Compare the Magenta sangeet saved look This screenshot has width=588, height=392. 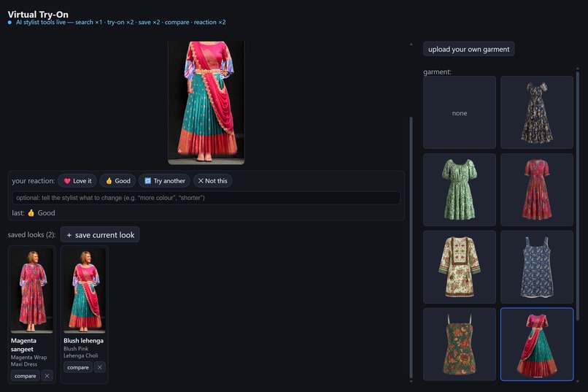click(x=25, y=376)
